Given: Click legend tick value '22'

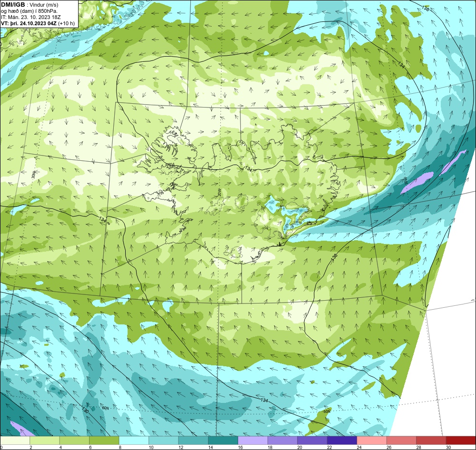Looking at the screenshot, I should 329,447.
